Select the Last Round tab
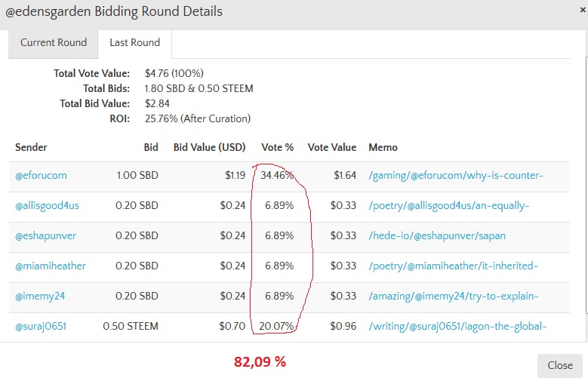Screen dimensions: 588x378 [134, 43]
